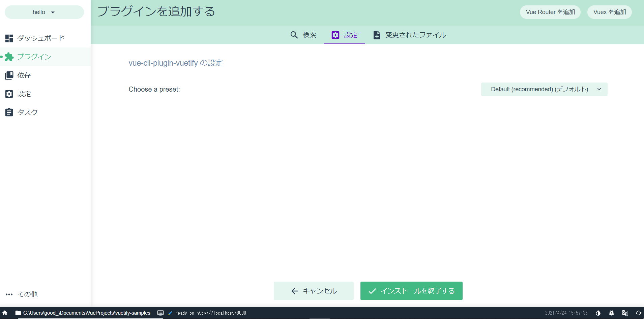Go home using the house icon
The width and height of the screenshot is (644, 319).
point(5,313)
